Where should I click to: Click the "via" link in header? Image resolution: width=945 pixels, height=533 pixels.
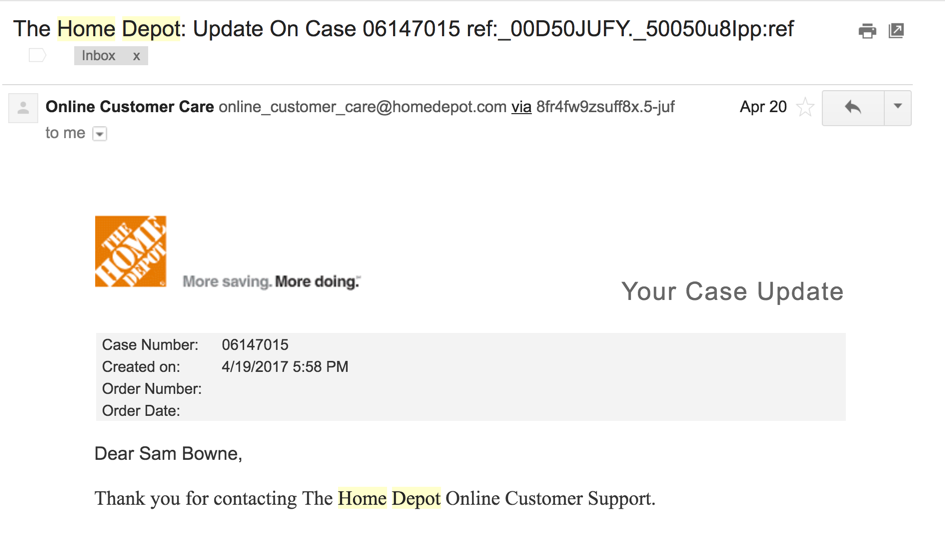click(x=521, y=107)
